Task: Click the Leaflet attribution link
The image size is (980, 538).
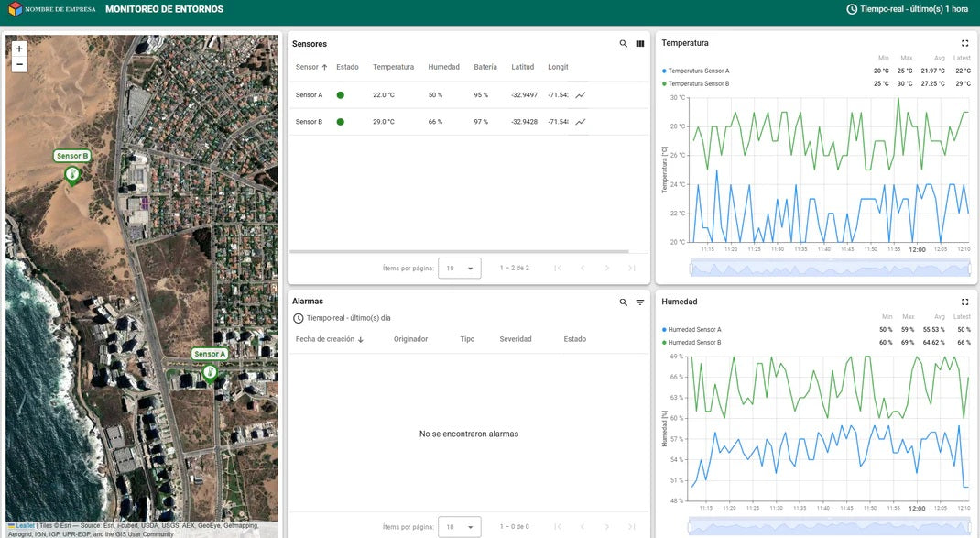Action: (25, 526)
